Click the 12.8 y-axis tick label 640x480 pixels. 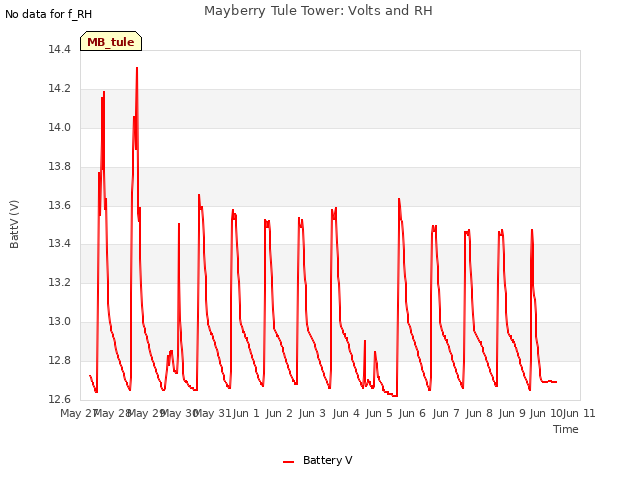[x=59, y=360]
